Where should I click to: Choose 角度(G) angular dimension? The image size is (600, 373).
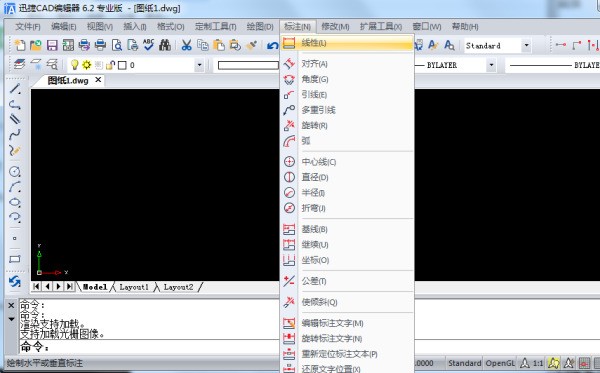point(347,79)
